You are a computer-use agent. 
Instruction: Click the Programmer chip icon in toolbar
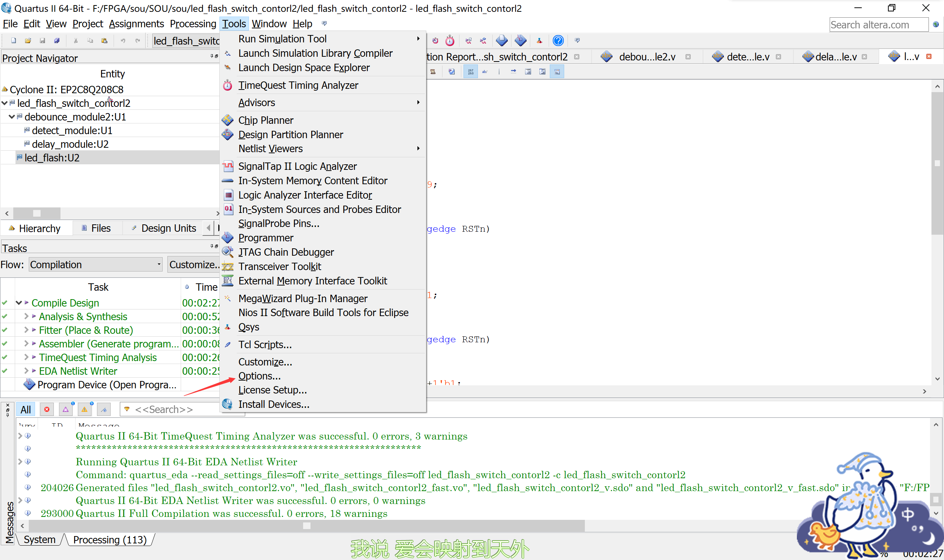(520, 41)
